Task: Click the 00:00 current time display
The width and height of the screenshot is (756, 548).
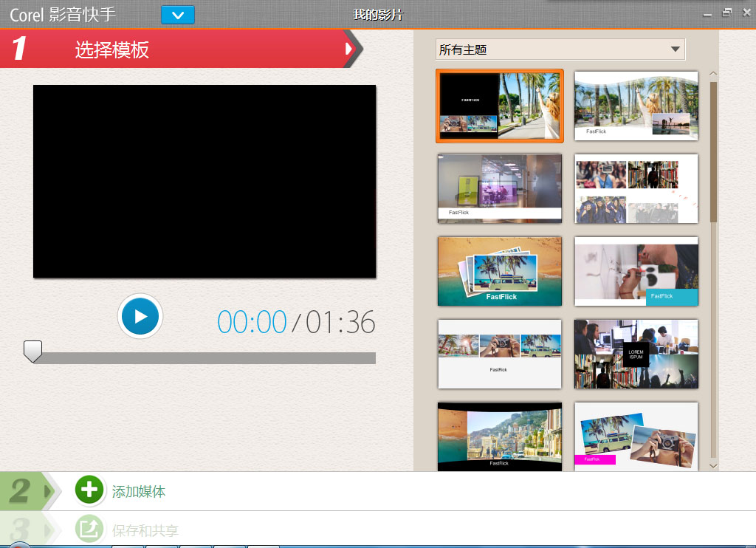Action: (252, 322)
